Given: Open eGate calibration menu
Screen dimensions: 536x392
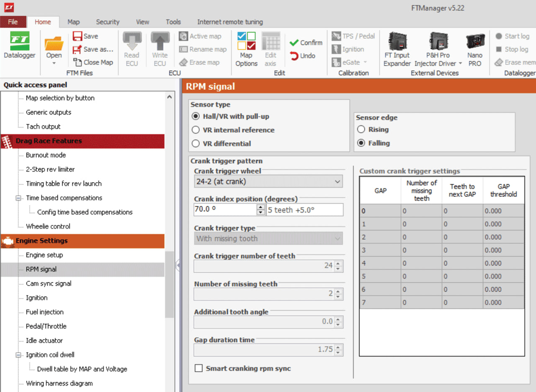Looking at the screenshot, I should click(350, 62).
